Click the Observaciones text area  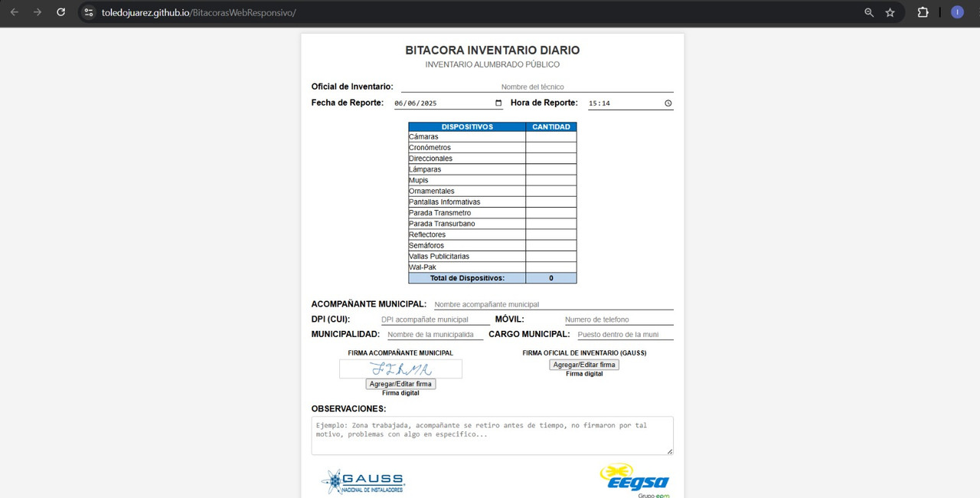pos(492,435)
